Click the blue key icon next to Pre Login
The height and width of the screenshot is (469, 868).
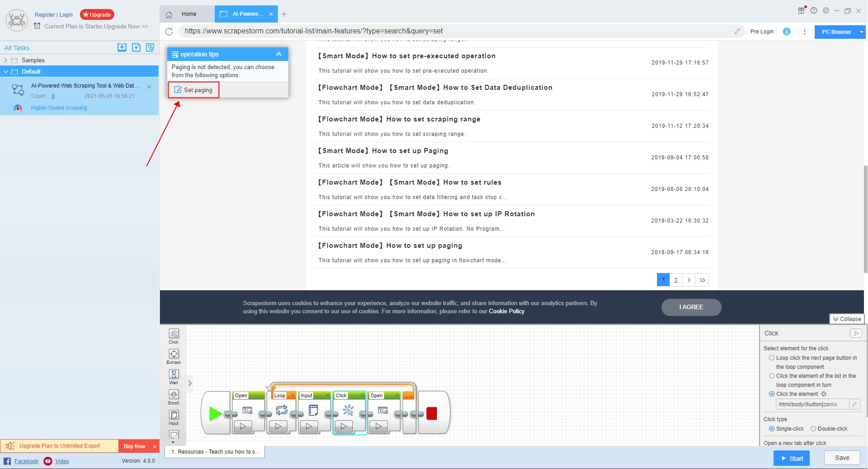787,31
